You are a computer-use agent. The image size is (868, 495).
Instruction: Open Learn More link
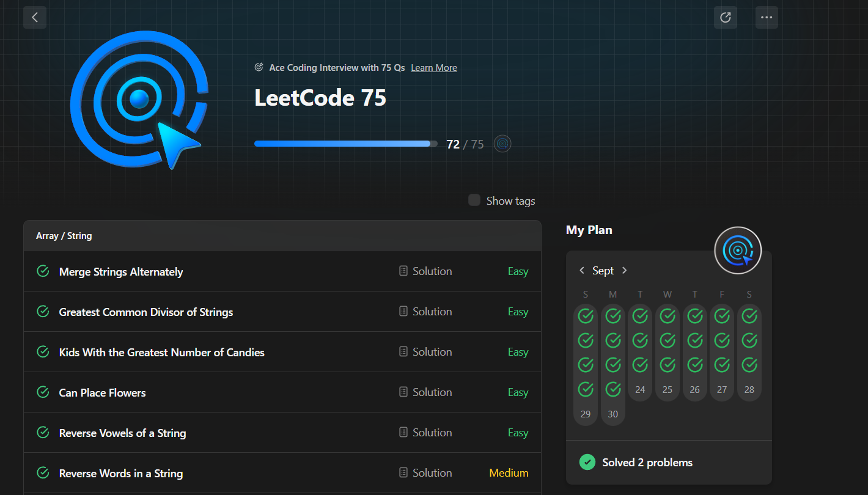434,68
